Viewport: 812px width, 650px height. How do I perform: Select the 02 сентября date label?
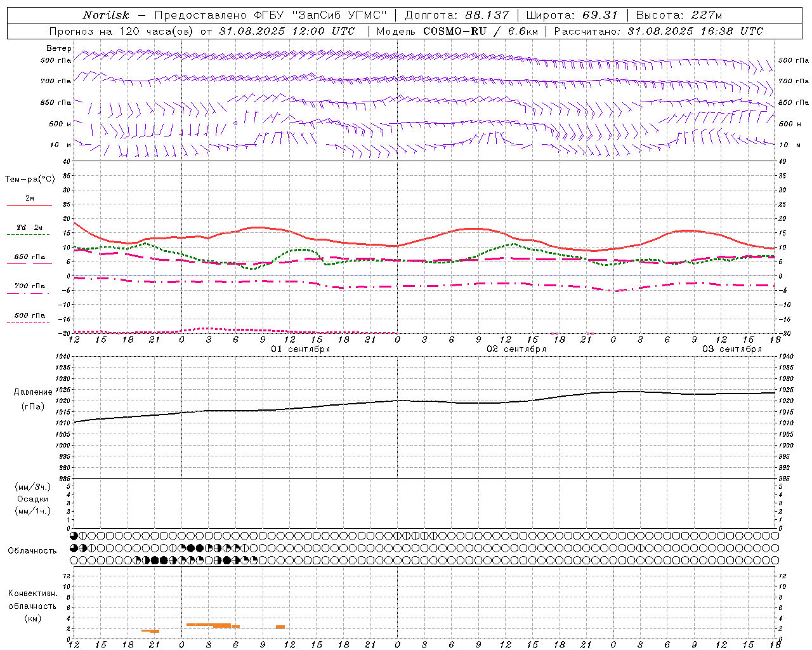tap(516, 349)
